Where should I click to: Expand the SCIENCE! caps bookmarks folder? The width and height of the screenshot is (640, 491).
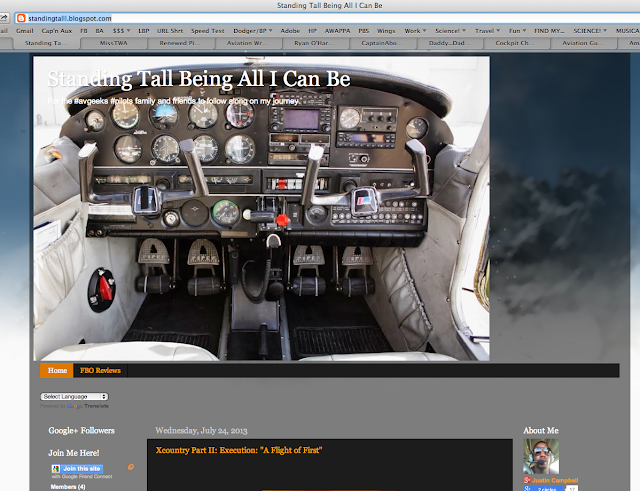point(590,31)
